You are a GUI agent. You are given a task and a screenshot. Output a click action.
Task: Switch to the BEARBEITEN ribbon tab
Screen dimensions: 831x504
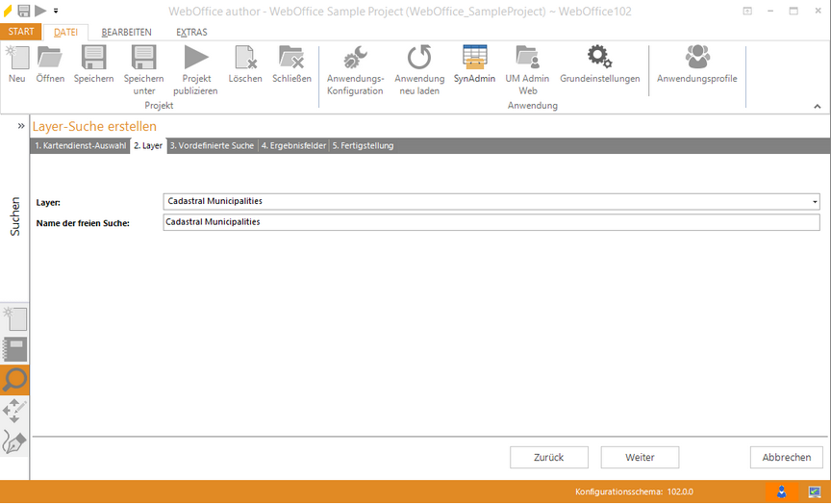126,32
